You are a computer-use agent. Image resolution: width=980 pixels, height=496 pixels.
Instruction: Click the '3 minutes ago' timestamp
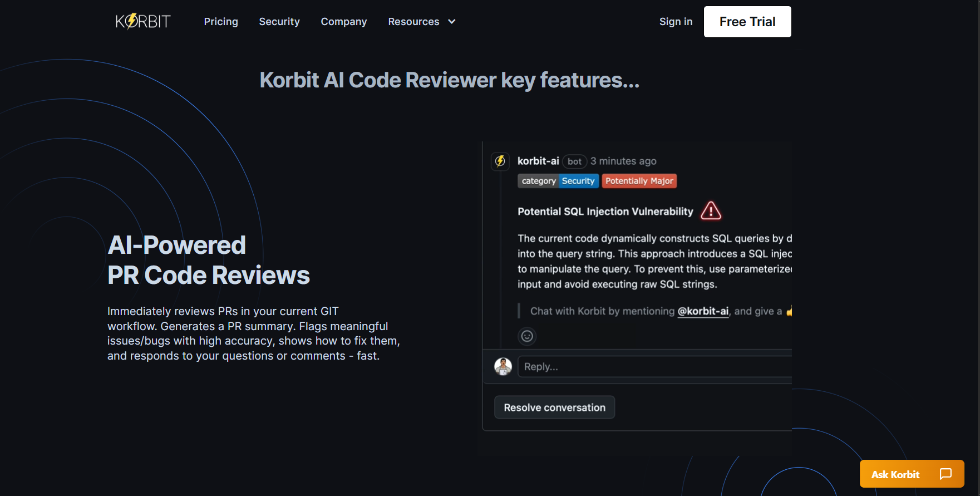[x=623, y=161]
